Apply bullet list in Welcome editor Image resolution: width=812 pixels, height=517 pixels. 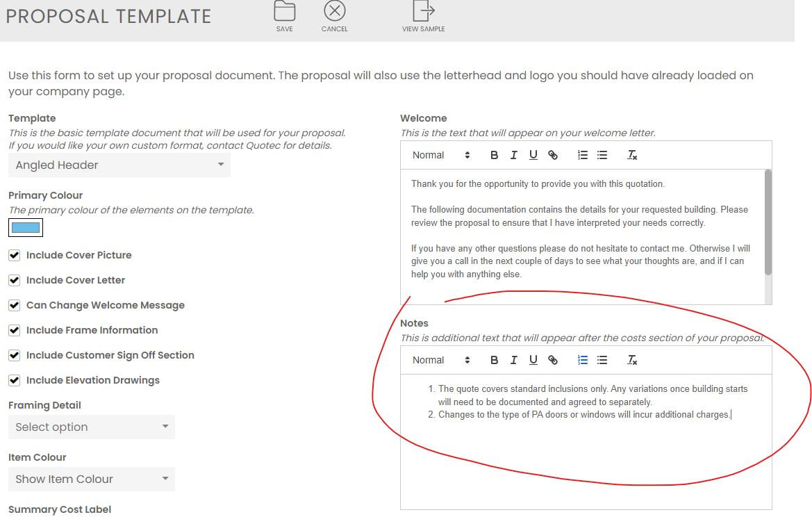pos(602,155)
